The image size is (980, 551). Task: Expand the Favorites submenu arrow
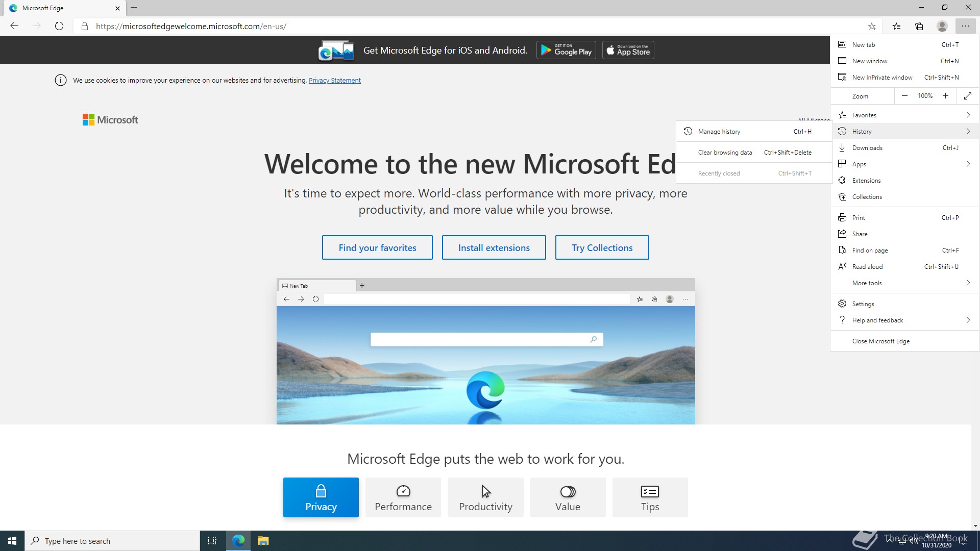pyautogui.click(x=968, y=115)
